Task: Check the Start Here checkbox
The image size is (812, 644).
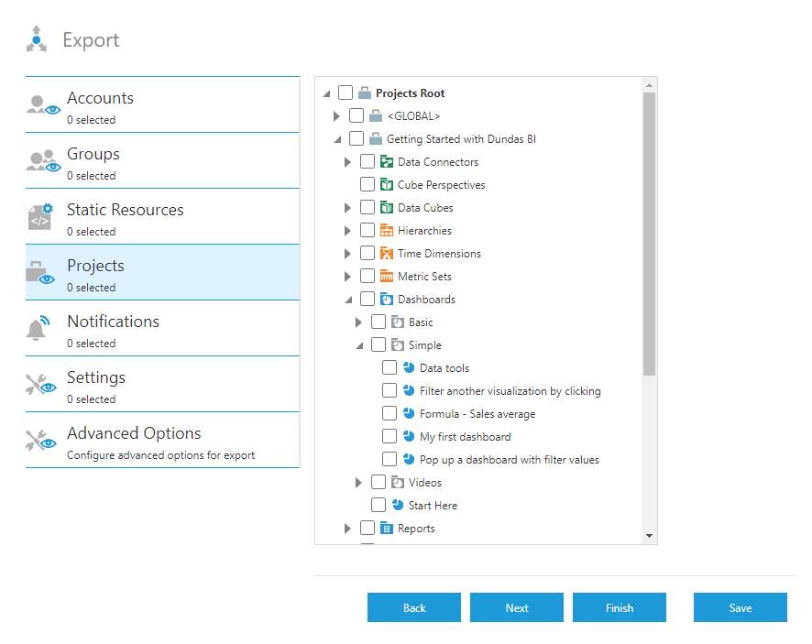Action: [x=379, y=505]
